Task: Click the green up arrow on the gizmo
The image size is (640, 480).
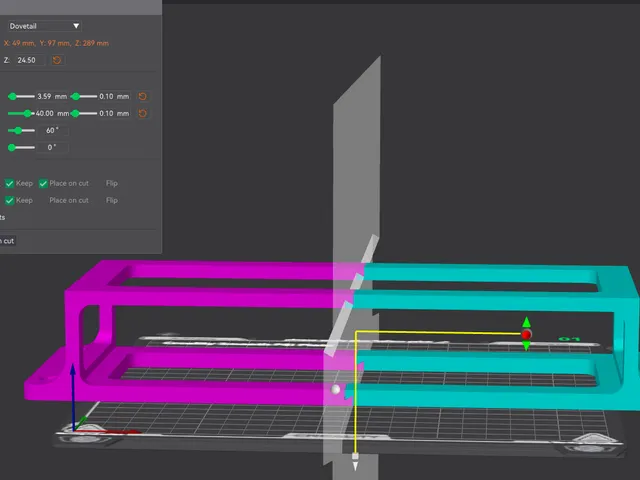Action: click(527, 322)
